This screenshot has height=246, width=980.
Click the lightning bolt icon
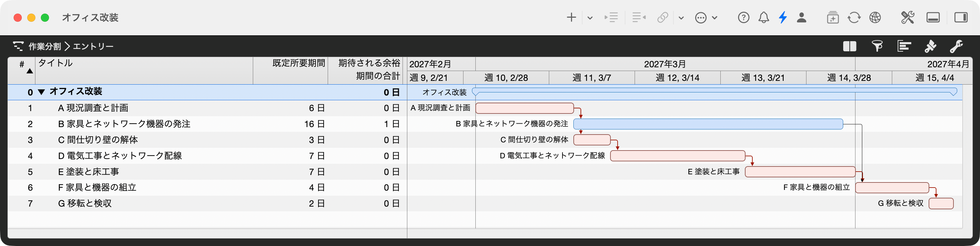tap(783, 17)
